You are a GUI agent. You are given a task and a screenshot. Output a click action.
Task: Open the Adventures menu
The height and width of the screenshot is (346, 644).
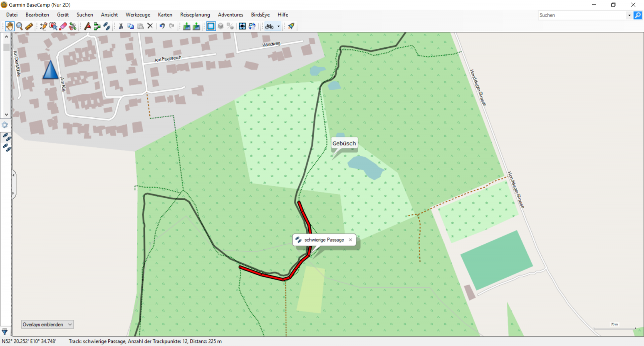coord(231,15)
